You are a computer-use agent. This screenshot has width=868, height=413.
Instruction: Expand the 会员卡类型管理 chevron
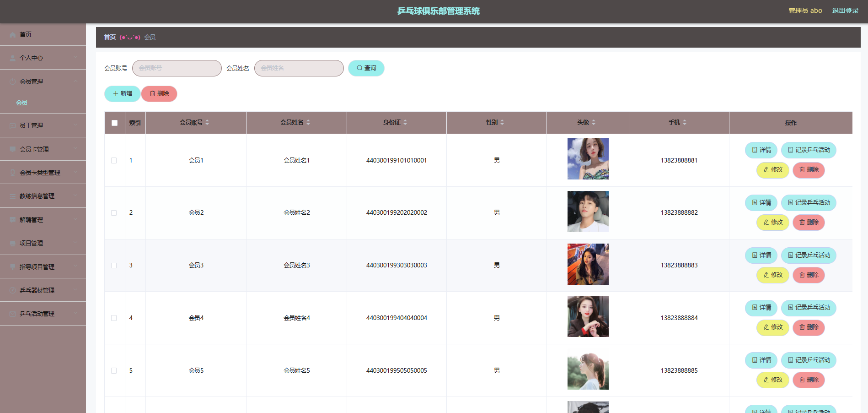[75, 172]
